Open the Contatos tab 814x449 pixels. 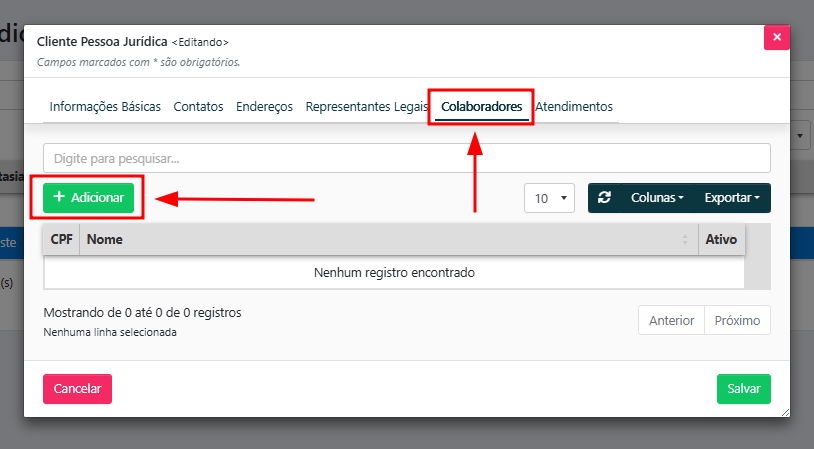coord(198,106)
